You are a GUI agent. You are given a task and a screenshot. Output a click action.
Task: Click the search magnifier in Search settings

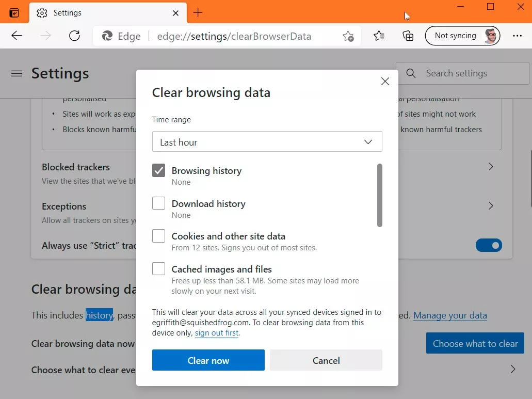(x=410, y=73)
